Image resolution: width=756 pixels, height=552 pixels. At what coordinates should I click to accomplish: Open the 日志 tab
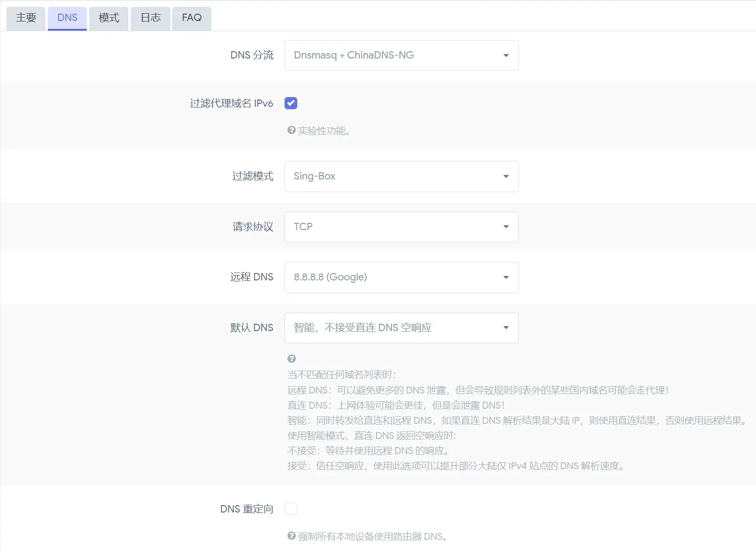(x=150, y=18)
